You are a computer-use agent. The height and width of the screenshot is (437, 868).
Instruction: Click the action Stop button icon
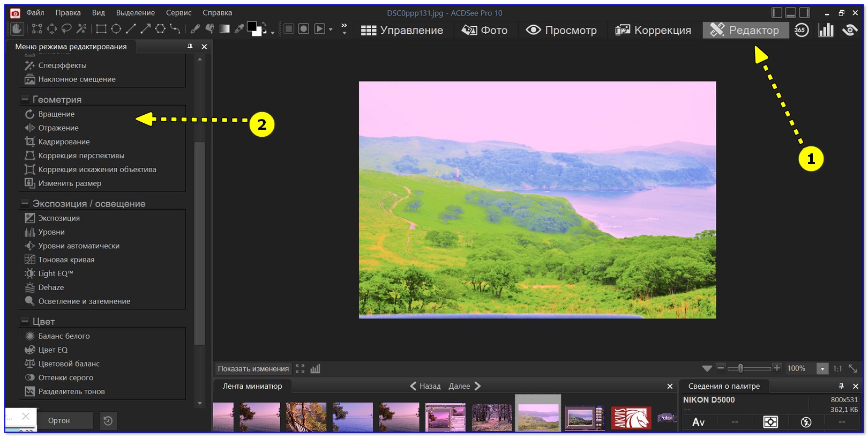coord(289,29)
